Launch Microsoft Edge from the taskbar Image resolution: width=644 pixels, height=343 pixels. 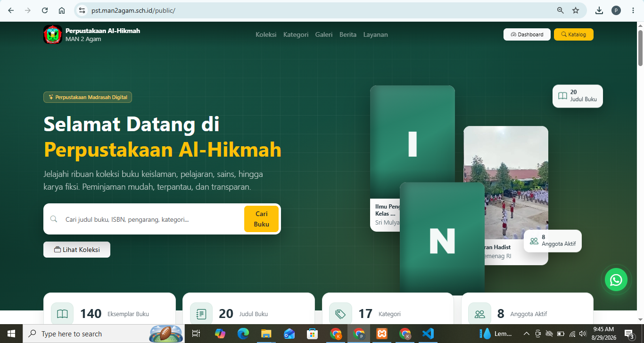pyautogui.click(x=243, y=334)
